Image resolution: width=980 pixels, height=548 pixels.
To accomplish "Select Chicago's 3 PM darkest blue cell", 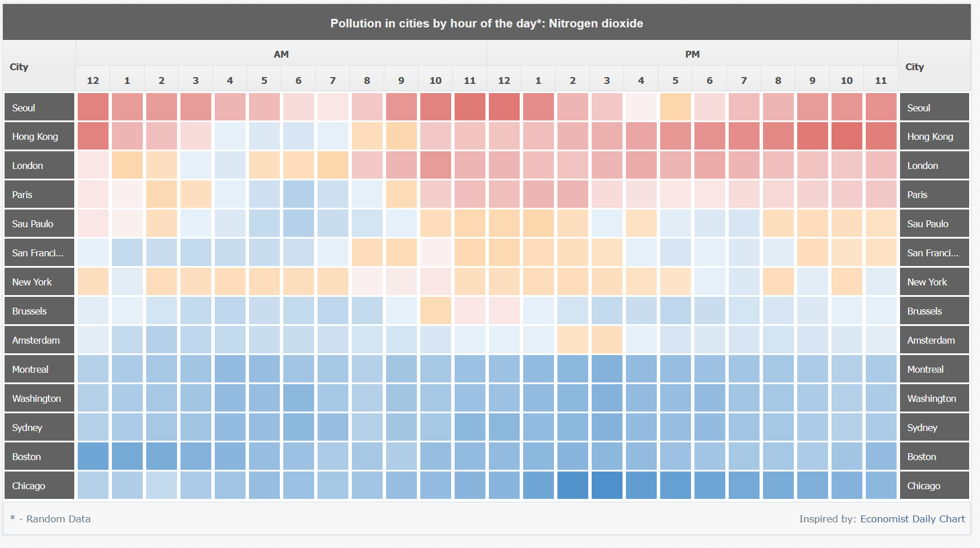I will click(607, 485).
